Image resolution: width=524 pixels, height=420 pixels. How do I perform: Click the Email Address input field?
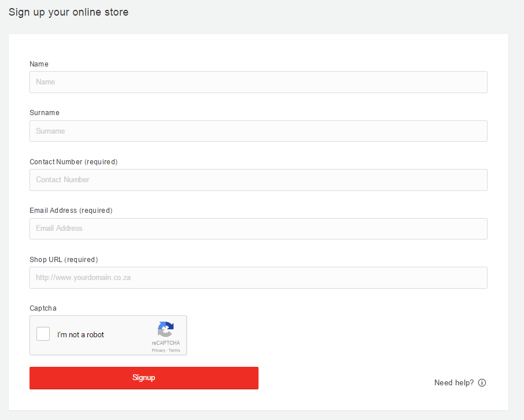pyautogui.click(x=259, y=229)
